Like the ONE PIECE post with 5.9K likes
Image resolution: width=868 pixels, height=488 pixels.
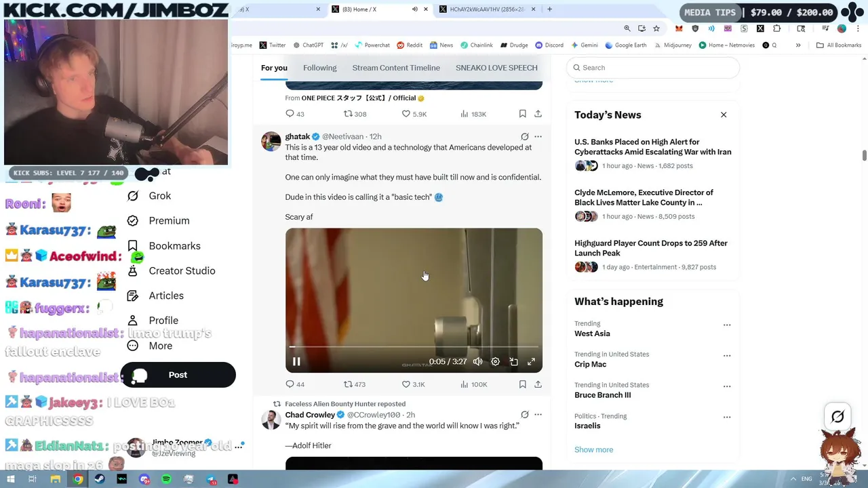(414, 114)
